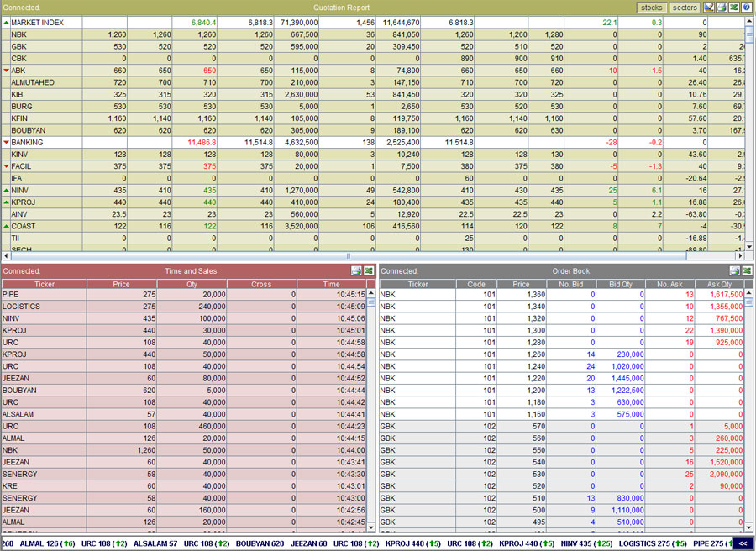Click market index value 6,840.4
The height and width of the screenshot is (551, 756).
(x=203, y=23)
